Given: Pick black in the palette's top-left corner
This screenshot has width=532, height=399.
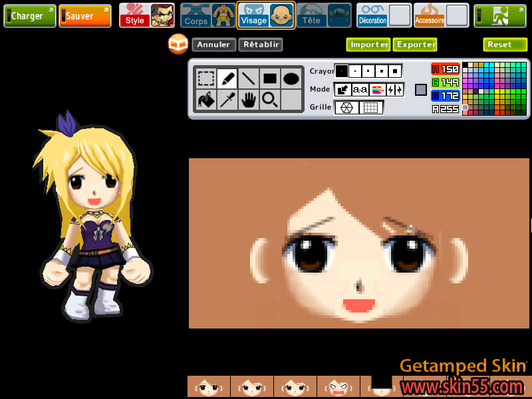Looking at the screenshot, I should [x=465, y=65].
